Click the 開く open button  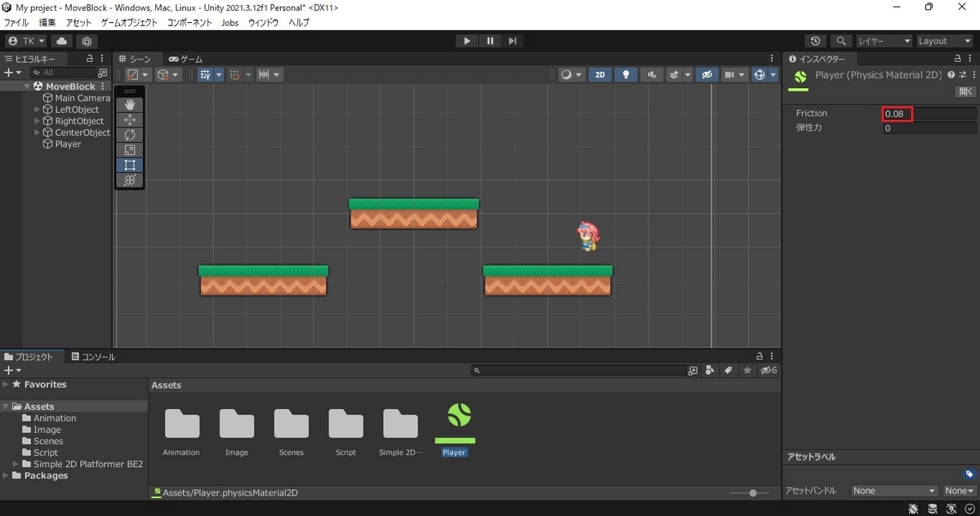point(965,91)
